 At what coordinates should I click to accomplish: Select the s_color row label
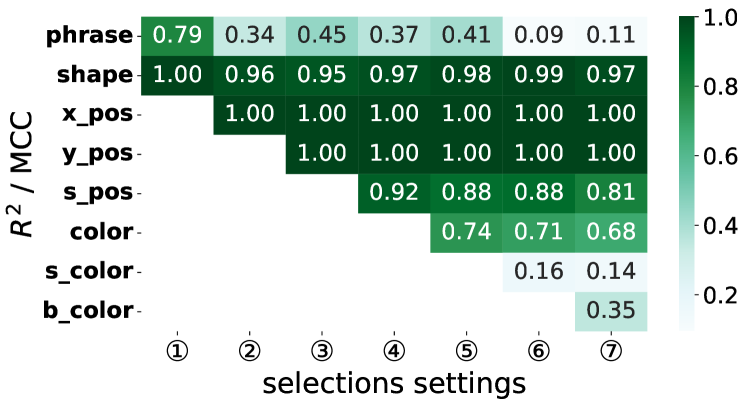click(x=89, y=271)
